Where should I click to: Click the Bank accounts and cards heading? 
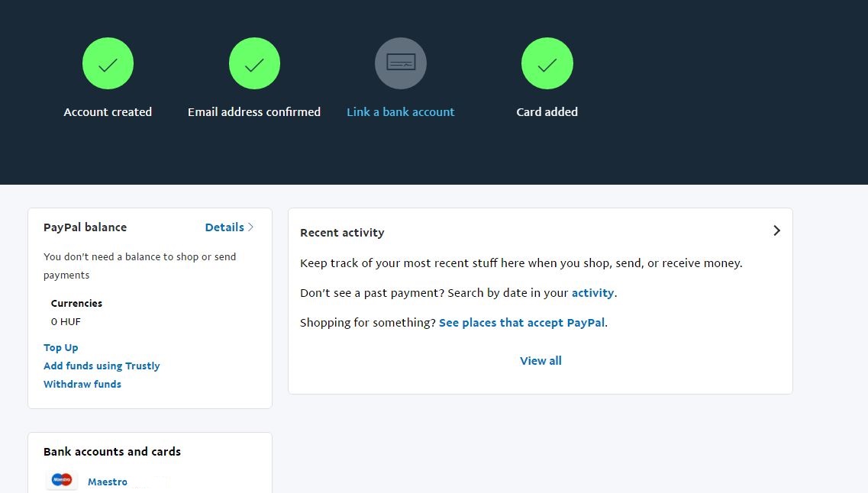112,452
